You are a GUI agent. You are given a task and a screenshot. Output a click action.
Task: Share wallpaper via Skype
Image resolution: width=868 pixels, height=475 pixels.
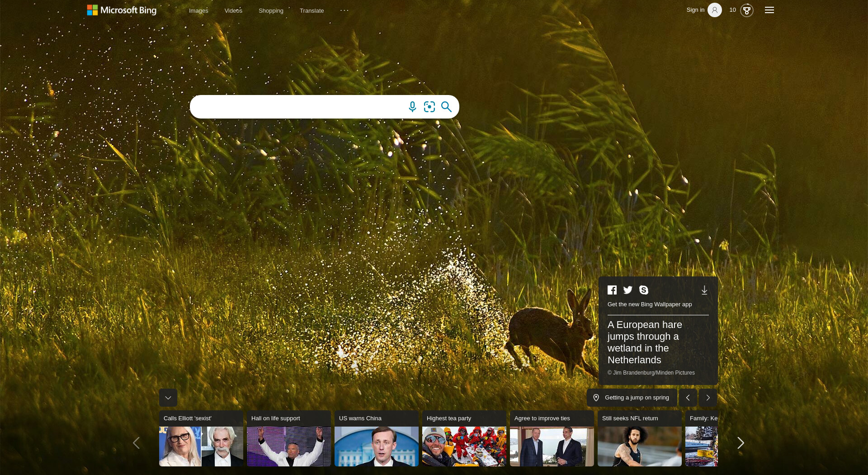(644, 290)
